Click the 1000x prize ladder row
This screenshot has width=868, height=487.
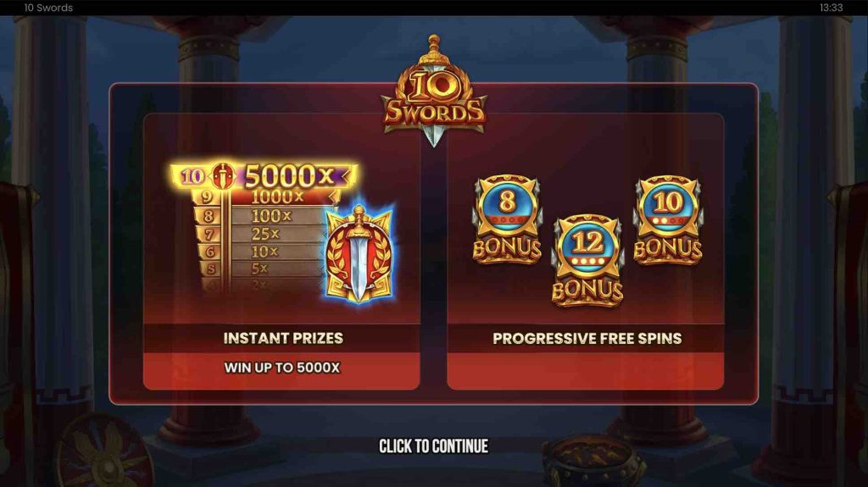pyautogui.click(x=265, y=197)
